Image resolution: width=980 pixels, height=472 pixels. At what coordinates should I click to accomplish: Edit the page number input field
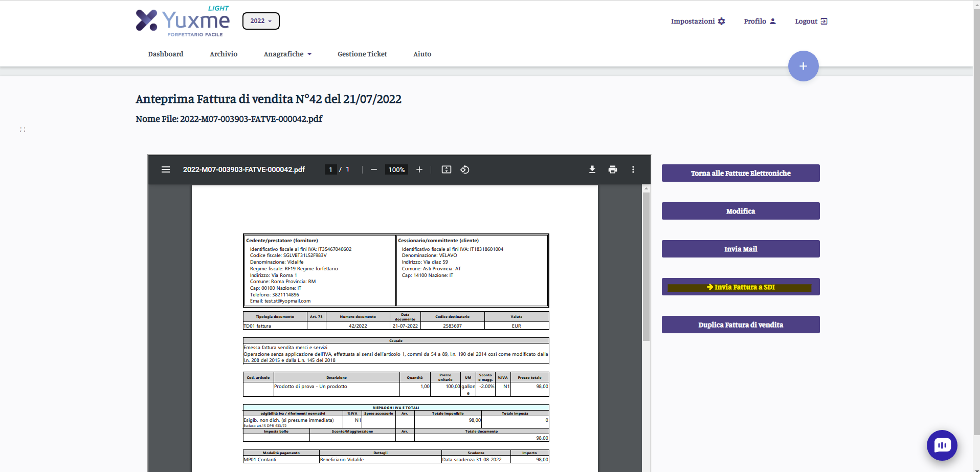[x=330, y=169]
